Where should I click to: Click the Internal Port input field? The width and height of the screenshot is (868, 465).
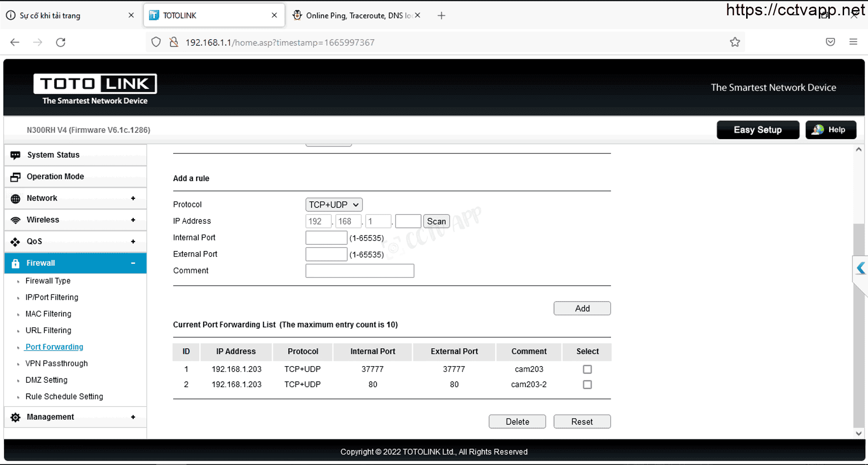[326, 238]
